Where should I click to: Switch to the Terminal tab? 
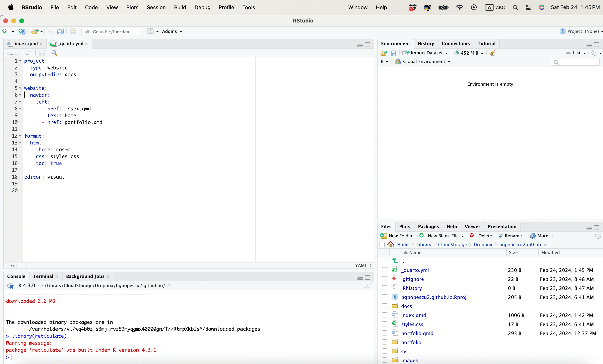click(43, 276)
